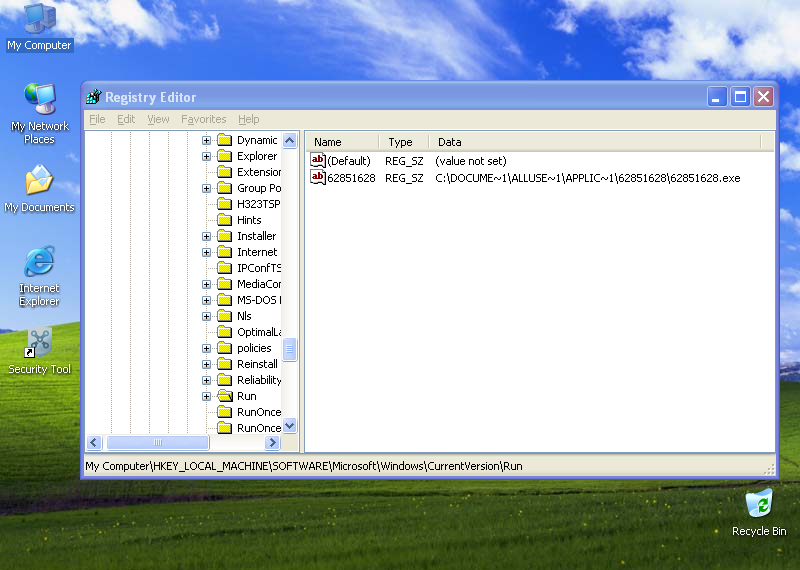This screenshot has width=800, height=570.
Task: Click the Installer folder icon
Action: (224, 236)
